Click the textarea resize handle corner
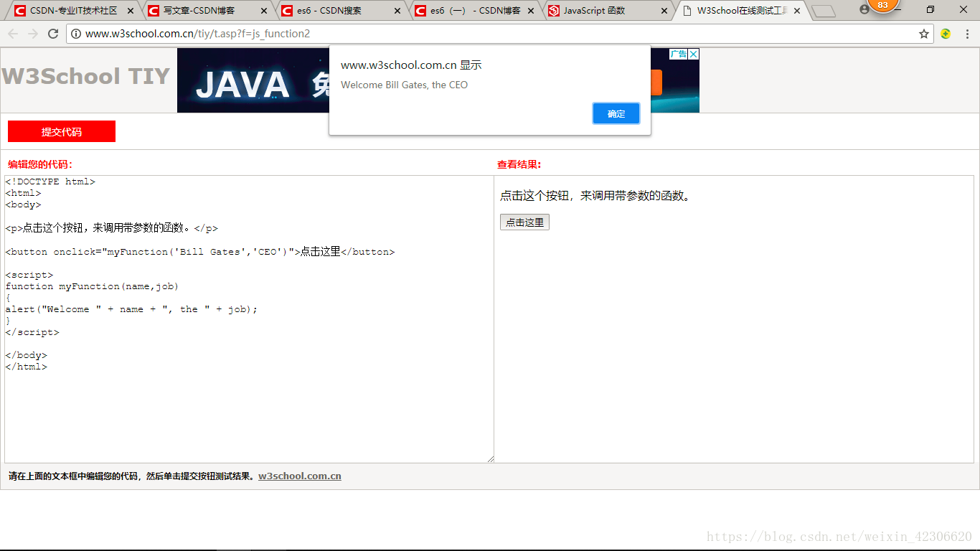980x551 pixels. click(491, 459)
